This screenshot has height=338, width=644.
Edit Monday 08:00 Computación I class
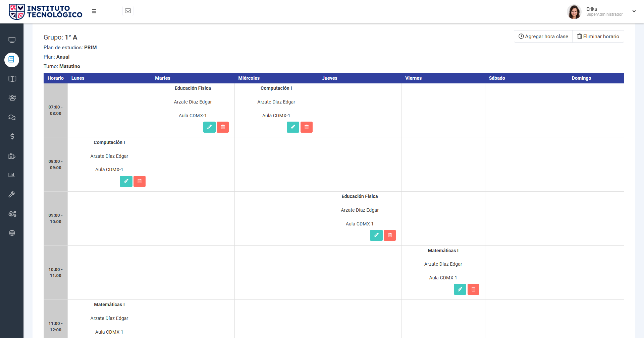(x=126, y=181)
